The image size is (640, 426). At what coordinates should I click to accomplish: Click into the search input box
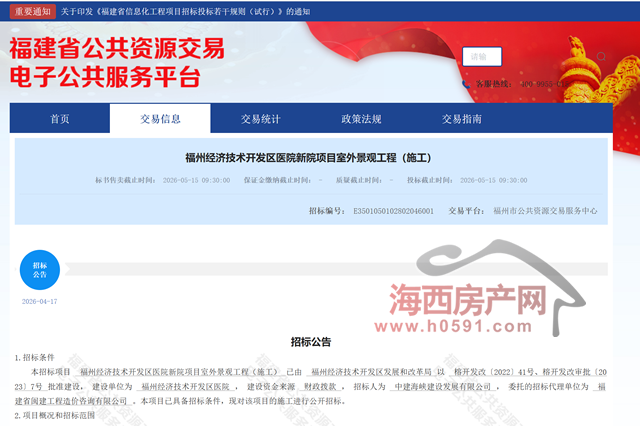pyautogui.click(x=482, y=57)
